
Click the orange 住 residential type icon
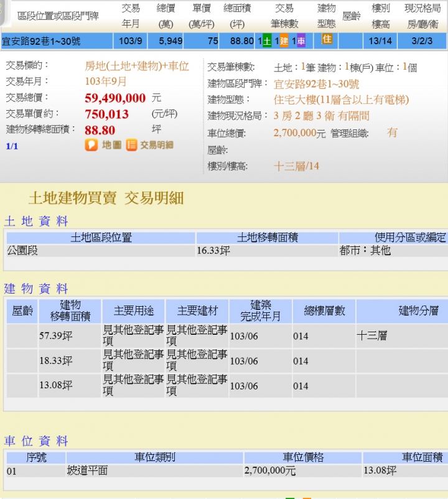(x=327, y=39)
